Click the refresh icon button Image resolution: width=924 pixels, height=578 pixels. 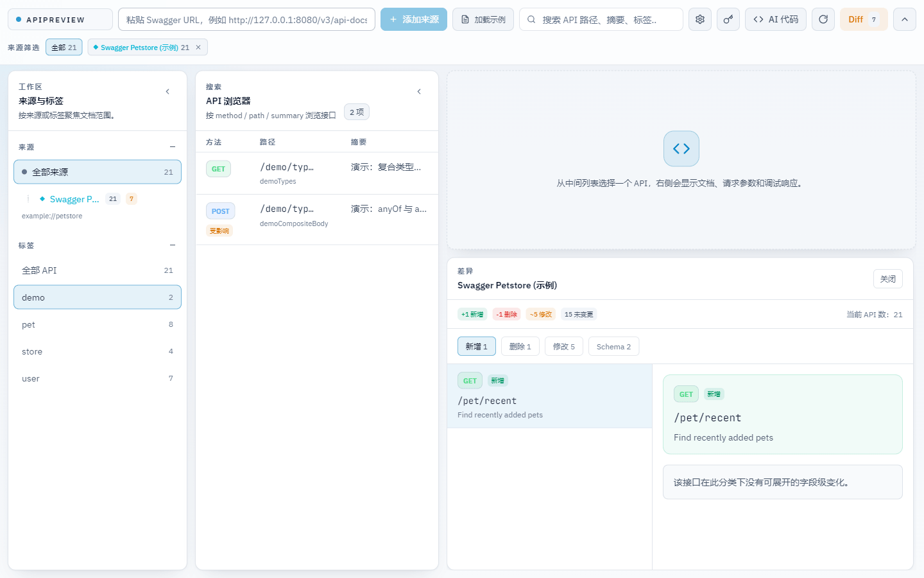(823, 19)
